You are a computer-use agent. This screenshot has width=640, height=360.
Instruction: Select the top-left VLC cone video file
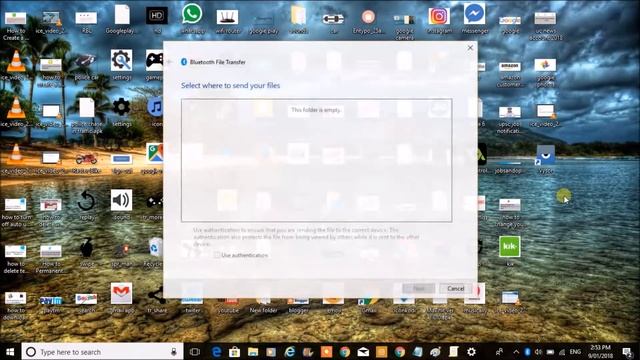[x=16, y=64]
